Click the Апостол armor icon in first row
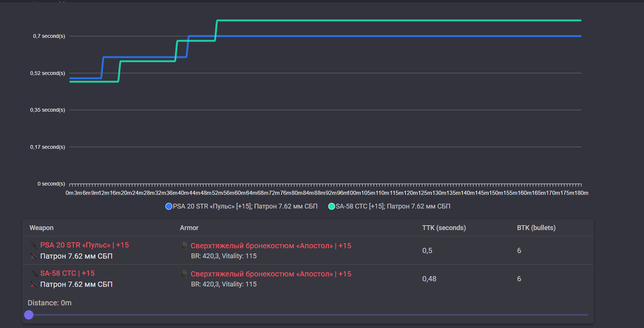This screenshot has width=644, height=328. [184, 246]
